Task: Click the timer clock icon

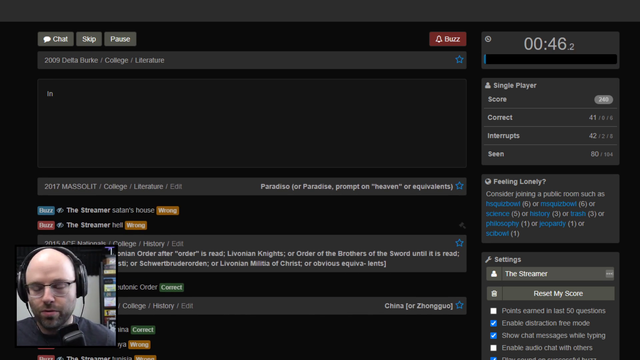Action: pos(488,39)
